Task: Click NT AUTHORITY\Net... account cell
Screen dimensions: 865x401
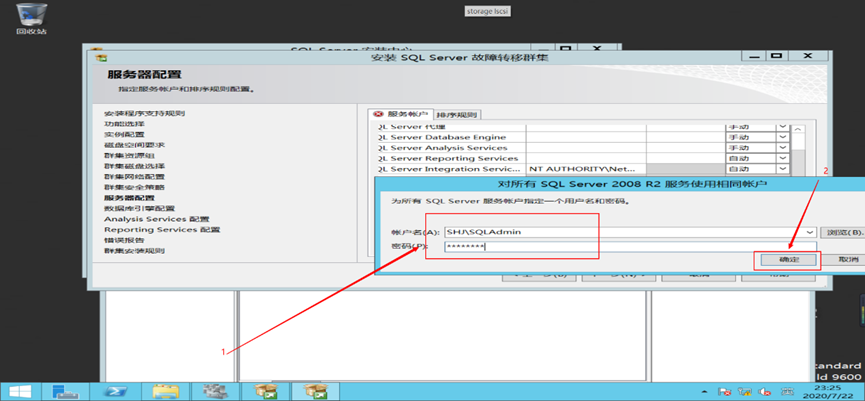Action: tap(586, 169)
